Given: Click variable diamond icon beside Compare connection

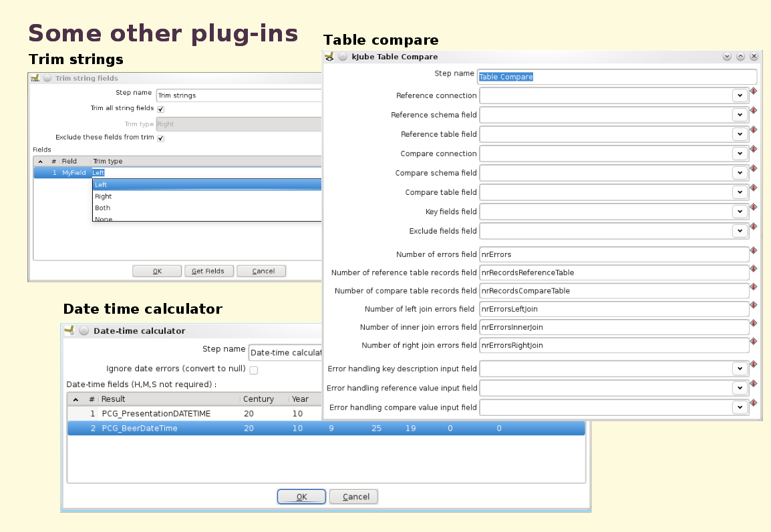Looking at the screenshot, I should point(754,149).
